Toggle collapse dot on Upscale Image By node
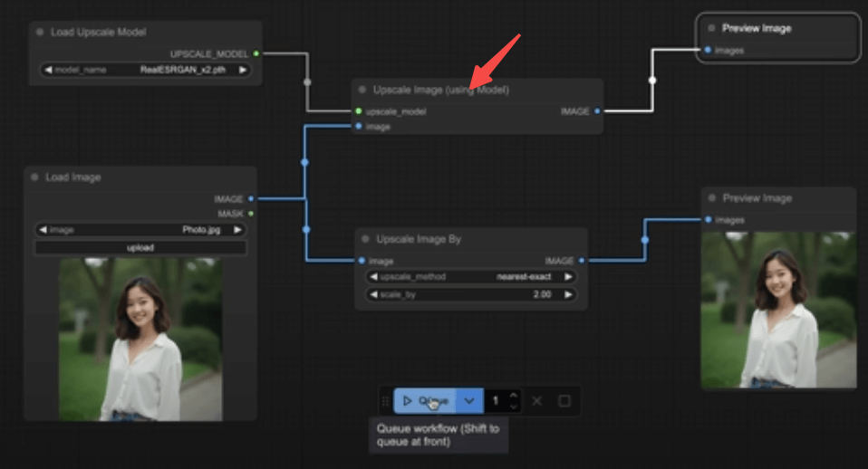This screenshot has height=469, width=868. 365,239
